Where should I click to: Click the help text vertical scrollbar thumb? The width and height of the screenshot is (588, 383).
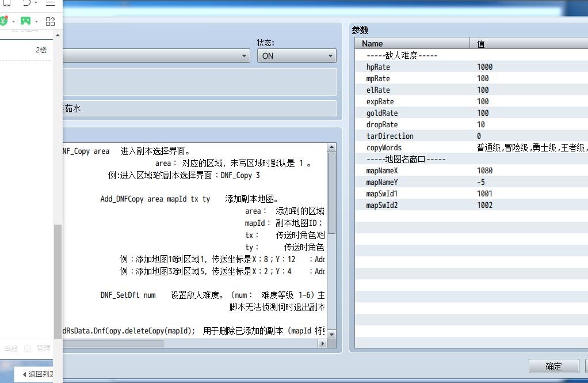(331, 193)
